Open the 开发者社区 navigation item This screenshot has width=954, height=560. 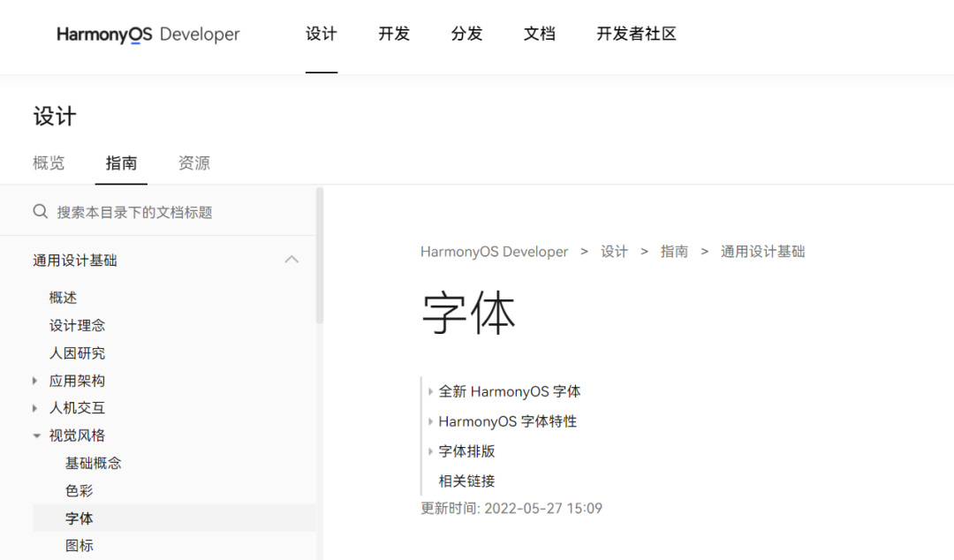point(636,34)
